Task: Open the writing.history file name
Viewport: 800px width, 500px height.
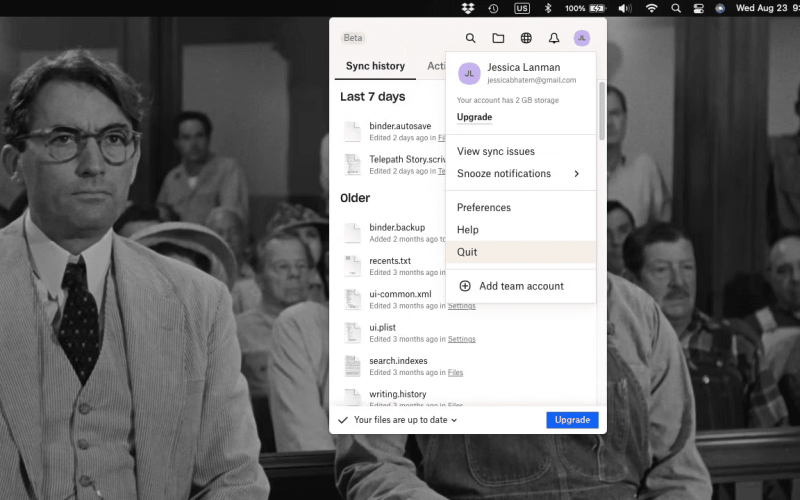Action: tap(397, 394)
